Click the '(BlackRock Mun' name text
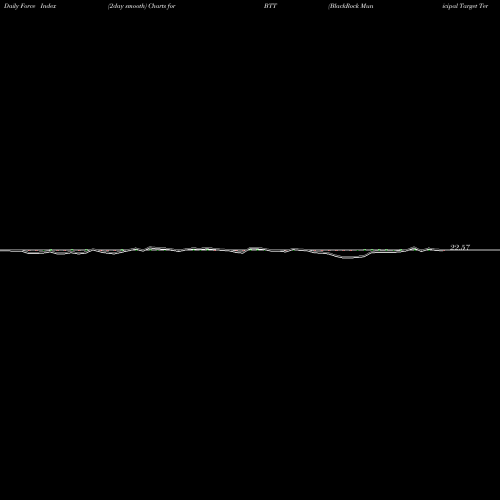The height and width of the screenshot is (500, 500). (351, 6)
